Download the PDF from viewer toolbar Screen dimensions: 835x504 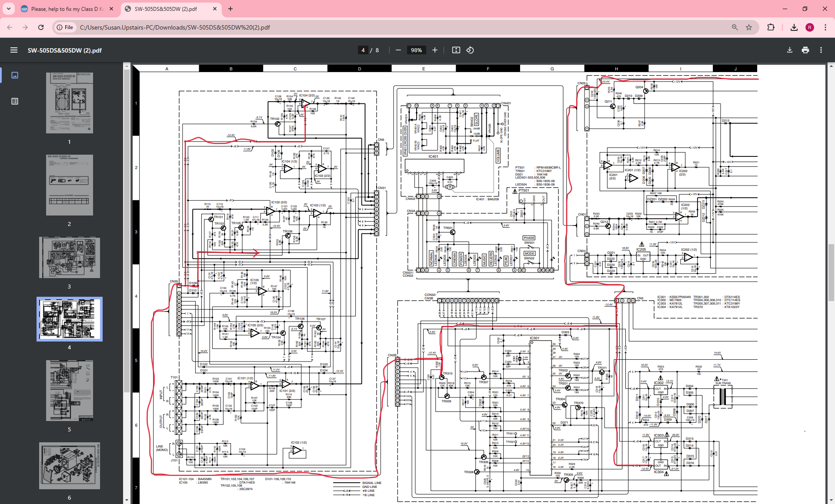[790, 50]
